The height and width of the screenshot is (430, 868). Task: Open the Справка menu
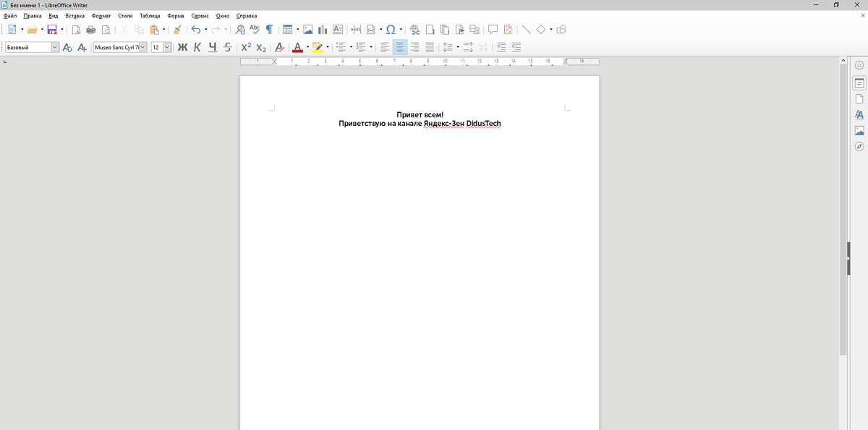click(x=247, y=15)
